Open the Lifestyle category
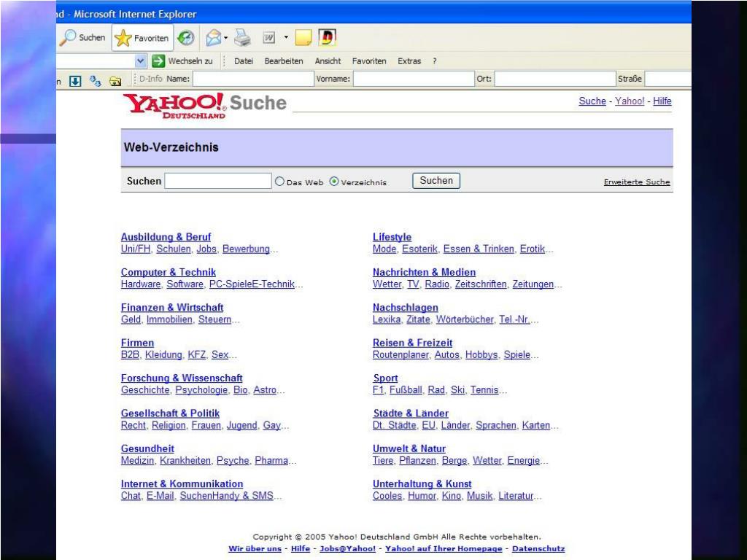This screenshot has width=747, height=560. click(392, 237)
